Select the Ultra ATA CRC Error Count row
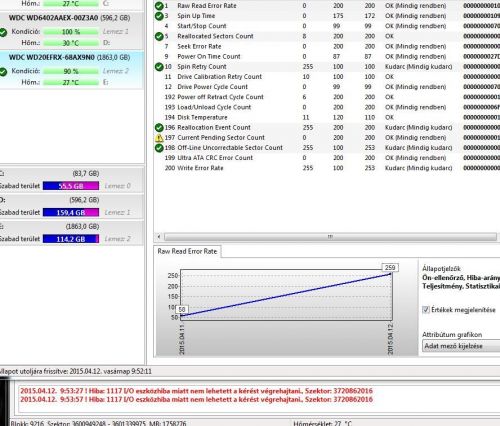Viewport: 500px width, 426px height. pos(327,158)
